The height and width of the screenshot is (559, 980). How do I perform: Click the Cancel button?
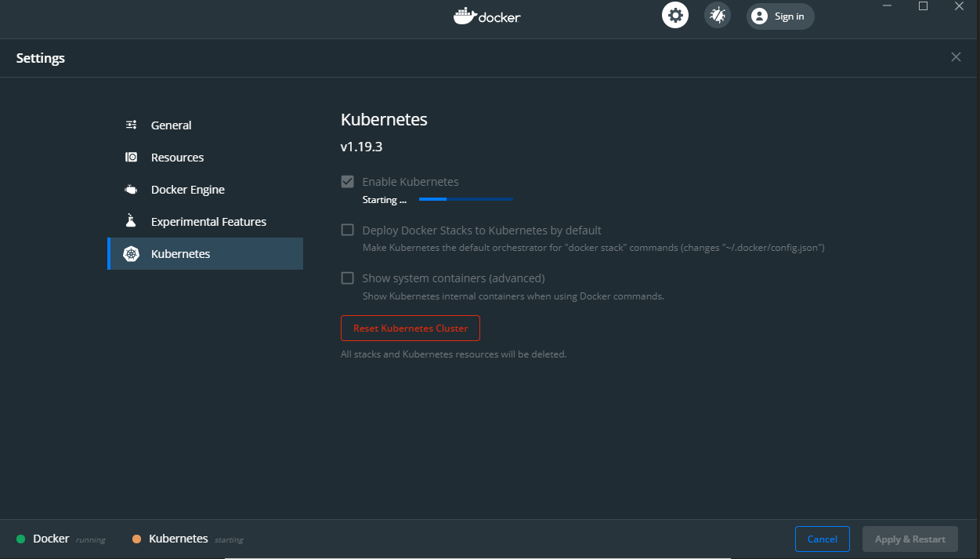(x=823, y=539)
